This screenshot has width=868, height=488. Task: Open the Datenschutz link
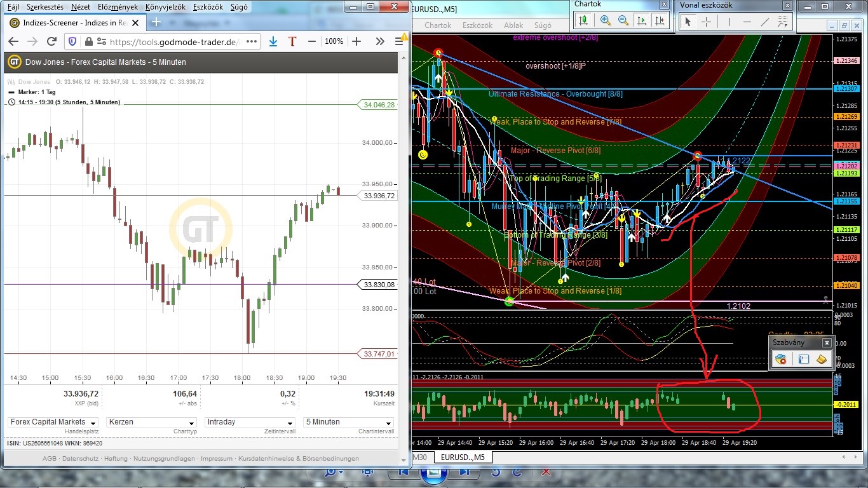82,458
